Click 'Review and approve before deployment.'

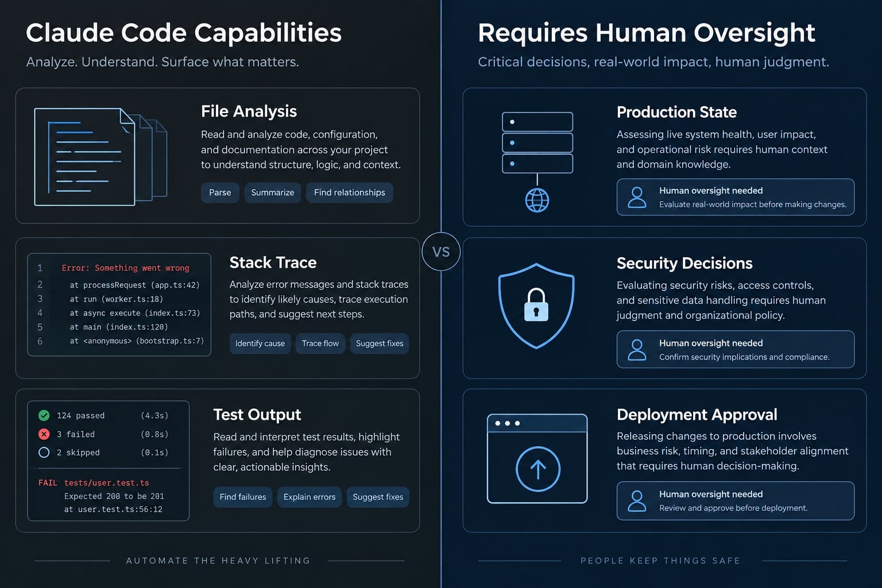[x=733, y=508]
